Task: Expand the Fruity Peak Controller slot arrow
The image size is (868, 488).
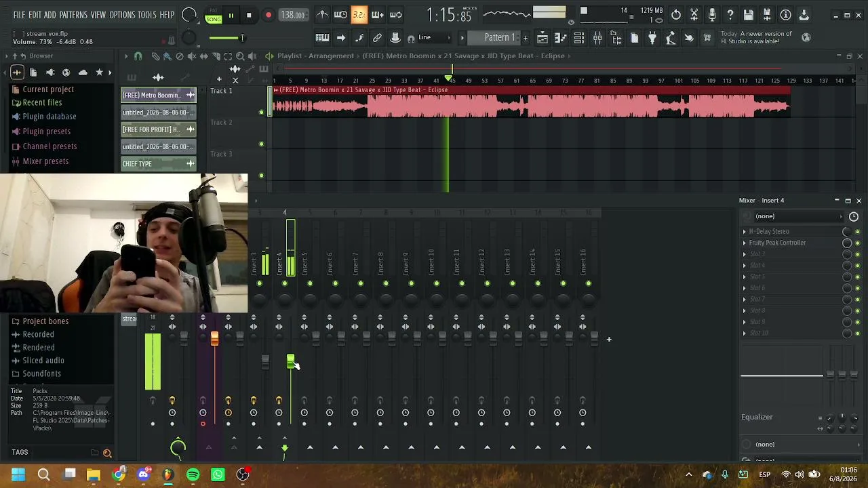Action: 745,243
